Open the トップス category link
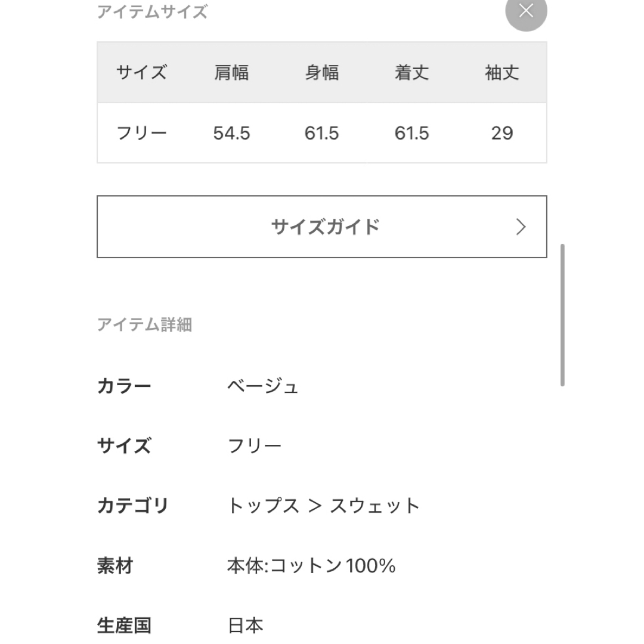Screen dimensions: 644x644 264,506
